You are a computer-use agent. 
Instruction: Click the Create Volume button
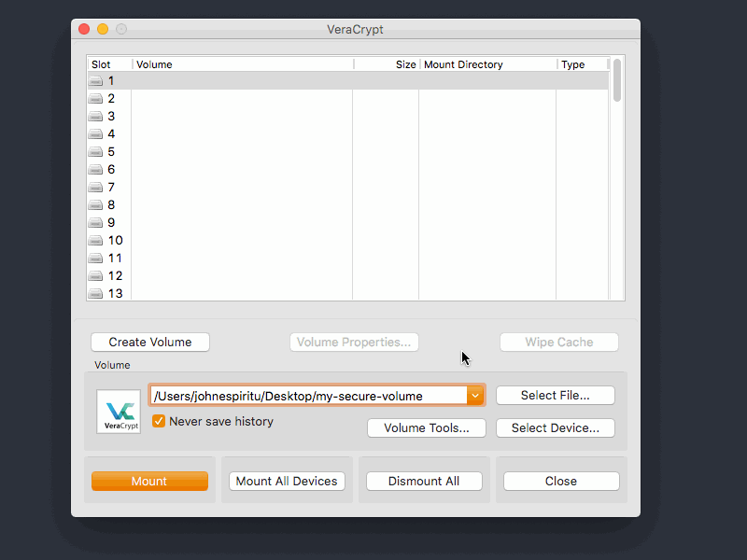(x=150, y=342)
